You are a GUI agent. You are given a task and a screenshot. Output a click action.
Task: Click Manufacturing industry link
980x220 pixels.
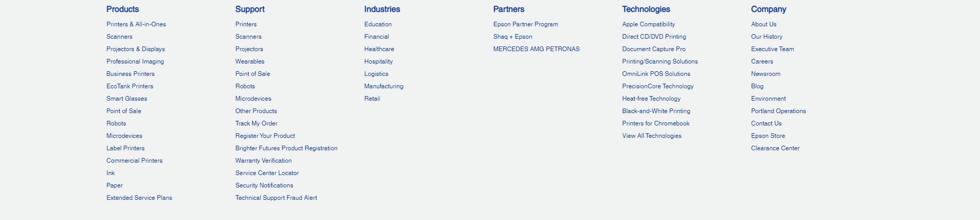point(384,86)
